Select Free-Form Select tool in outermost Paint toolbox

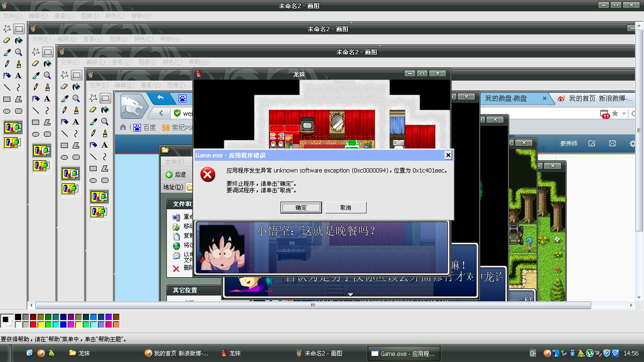7,29
